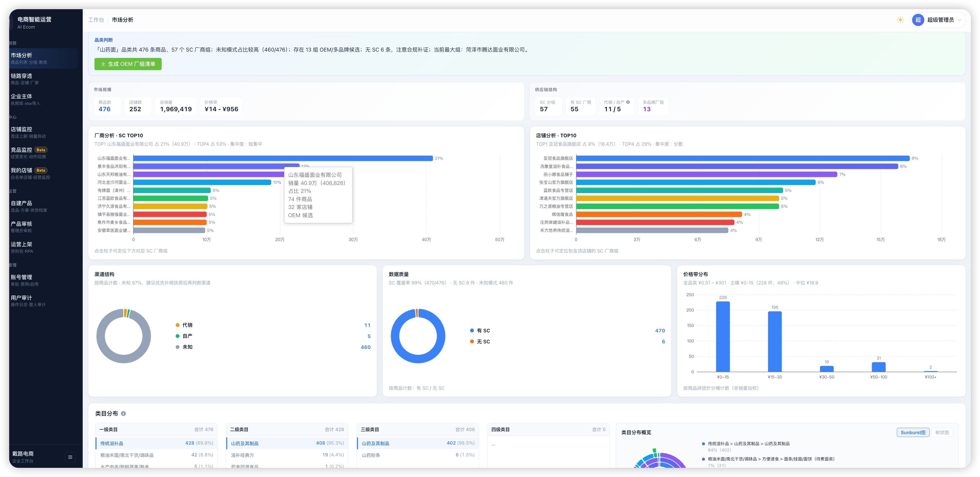The height and width of the screenshot is (477, 980).
Task: Toggle 有 SC legend item
Action: coord(480,331)
